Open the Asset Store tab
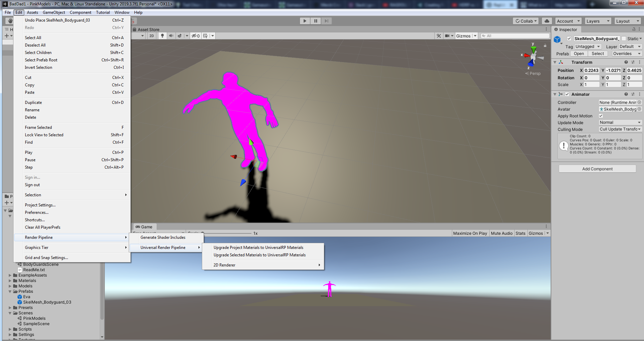The image size is (644, 341). click(x=146, y=29)
